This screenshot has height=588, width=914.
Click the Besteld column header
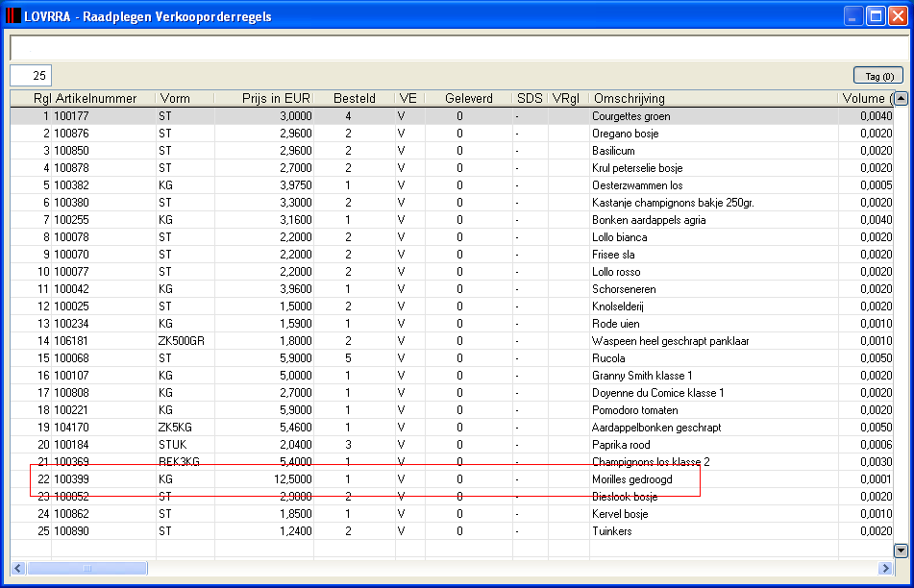355,99
